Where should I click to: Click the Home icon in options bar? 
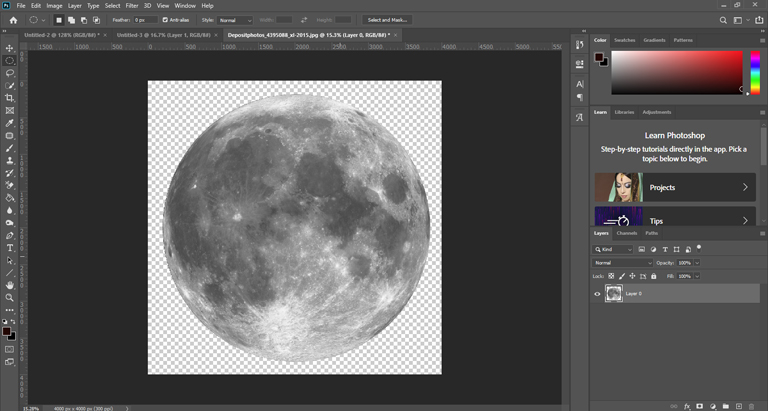click(13, 20)
